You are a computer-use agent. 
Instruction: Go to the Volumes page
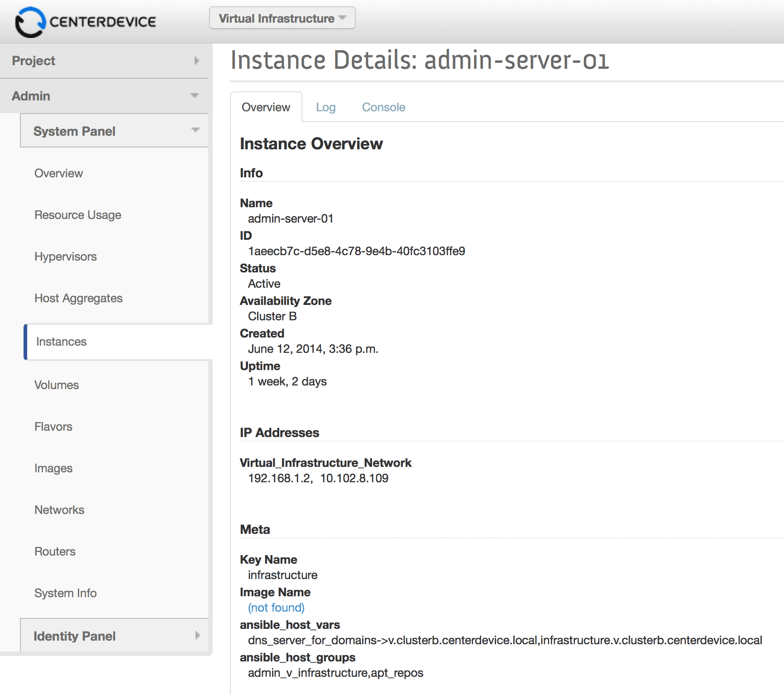tap(57, 385)
